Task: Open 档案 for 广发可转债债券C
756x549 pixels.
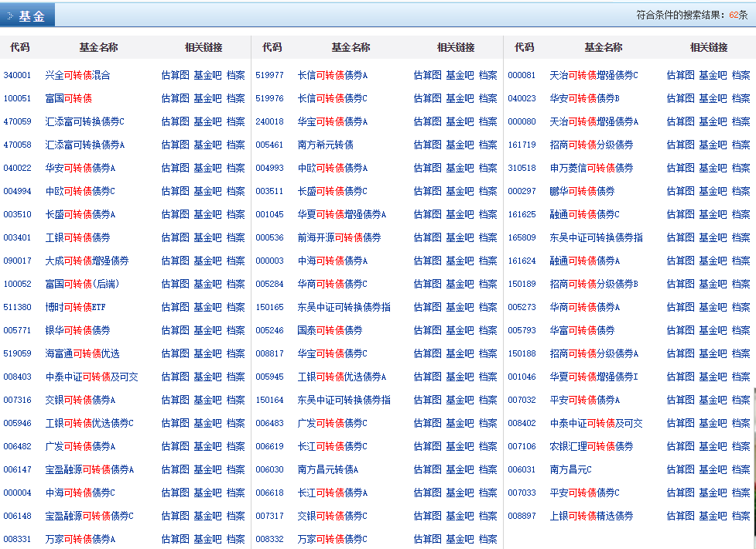Action: [x=487, y=423]
